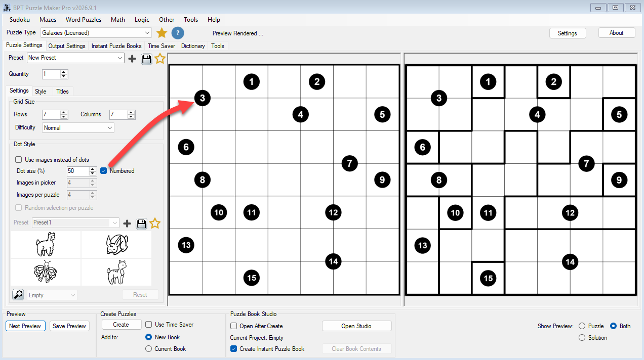Switch to Time Saver tab
644x360 pixels.
[162, 46]
